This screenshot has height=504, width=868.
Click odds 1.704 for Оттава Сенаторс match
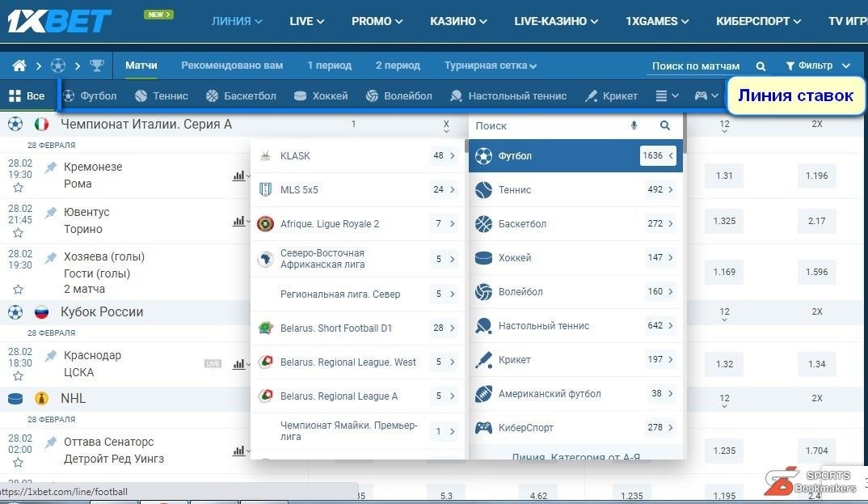[816, 451]
